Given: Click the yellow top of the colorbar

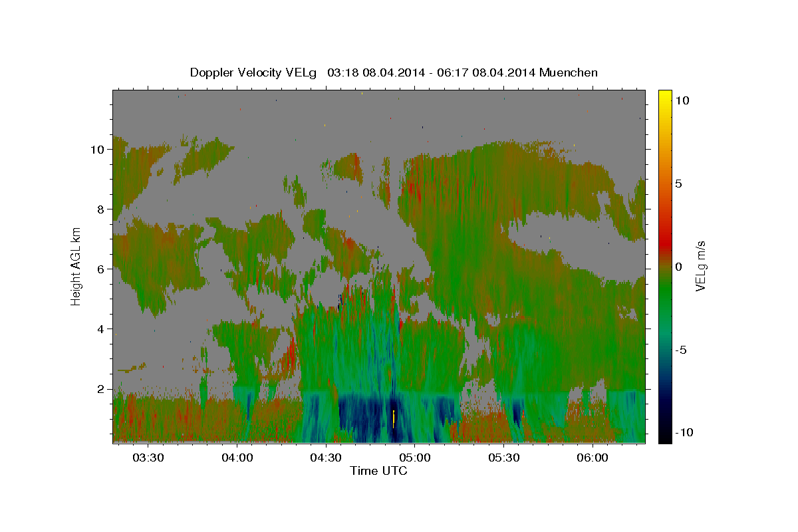Looking at the screenshot, I should pos(664,94).
